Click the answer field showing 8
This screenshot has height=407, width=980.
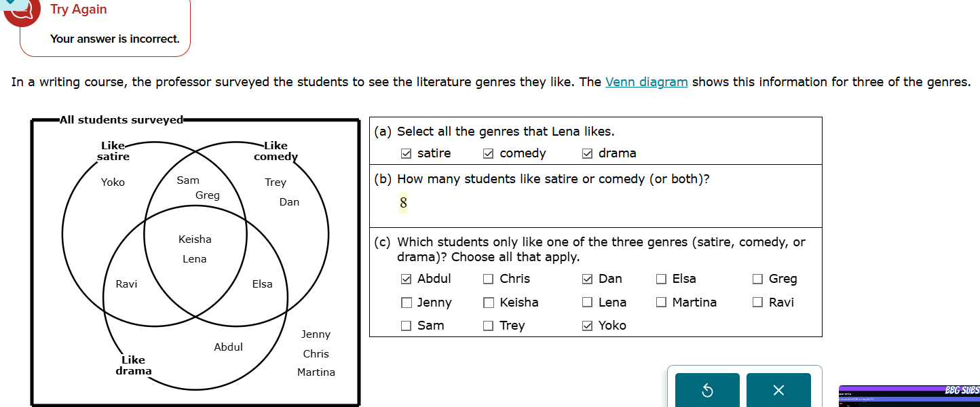point(402,202)
